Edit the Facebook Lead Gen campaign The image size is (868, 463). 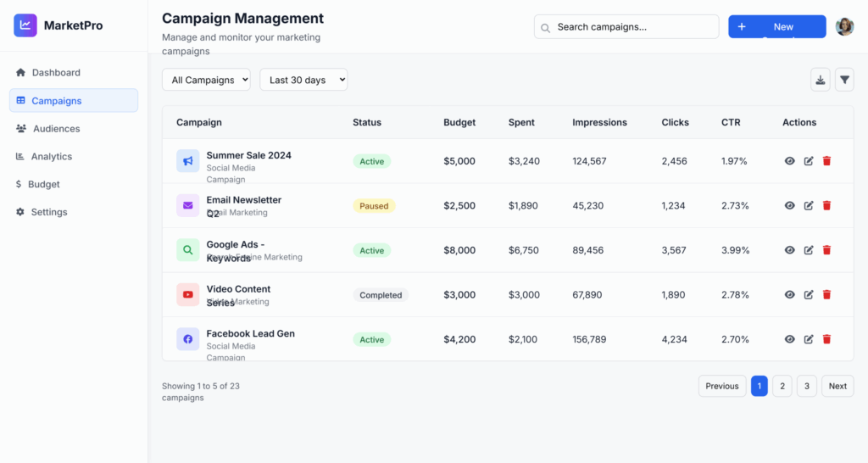pos(809,339)
